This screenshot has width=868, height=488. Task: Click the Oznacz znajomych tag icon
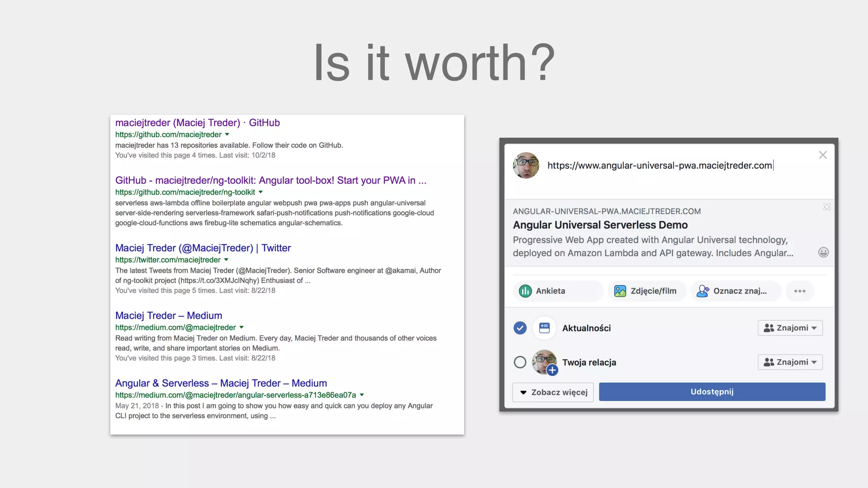pyautogui.click(x=703, y=291)
